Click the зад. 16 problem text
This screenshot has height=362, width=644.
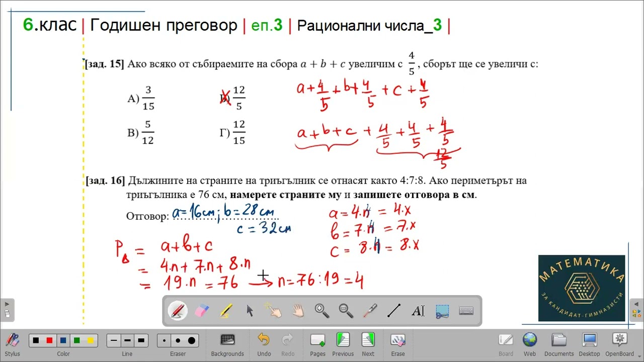(x=306, y=187)
